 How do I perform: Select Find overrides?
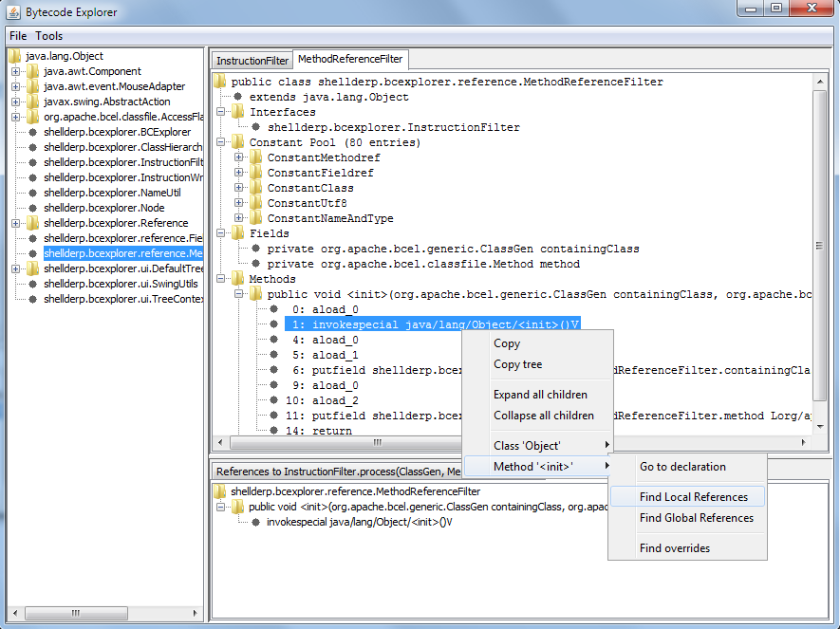(687, 548)
